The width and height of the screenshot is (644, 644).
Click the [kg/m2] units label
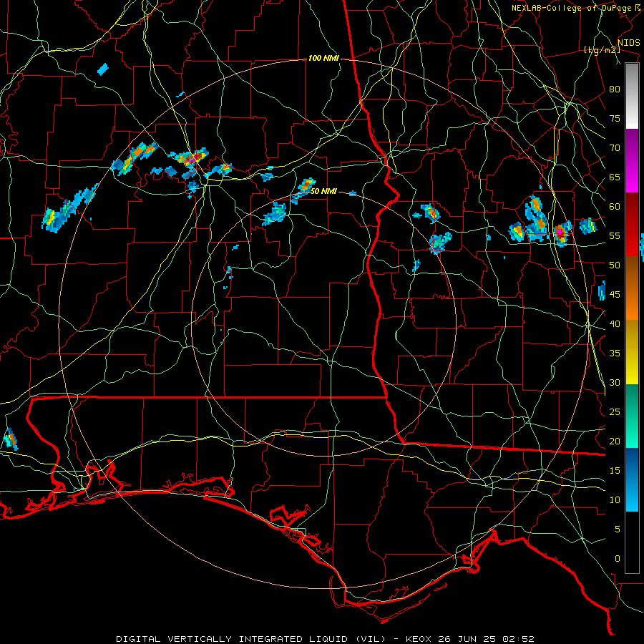pos(602,49)
